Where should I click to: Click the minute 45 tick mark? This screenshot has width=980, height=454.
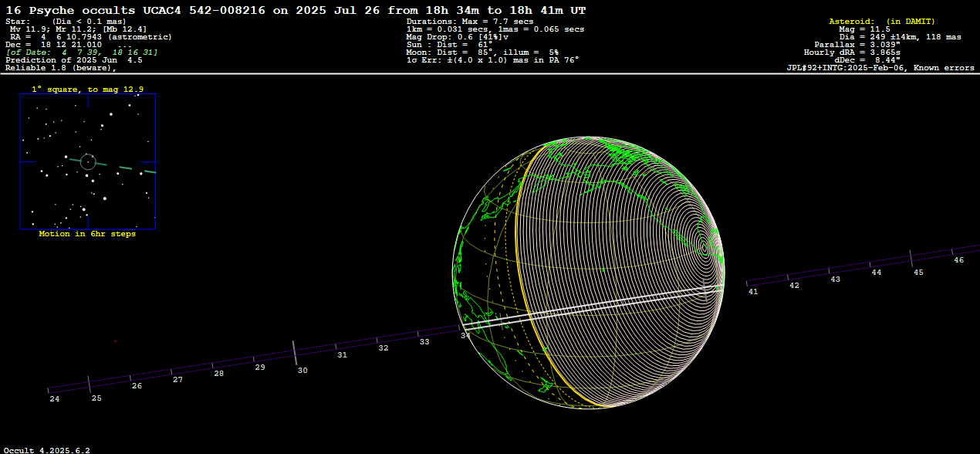click(912, 259)
